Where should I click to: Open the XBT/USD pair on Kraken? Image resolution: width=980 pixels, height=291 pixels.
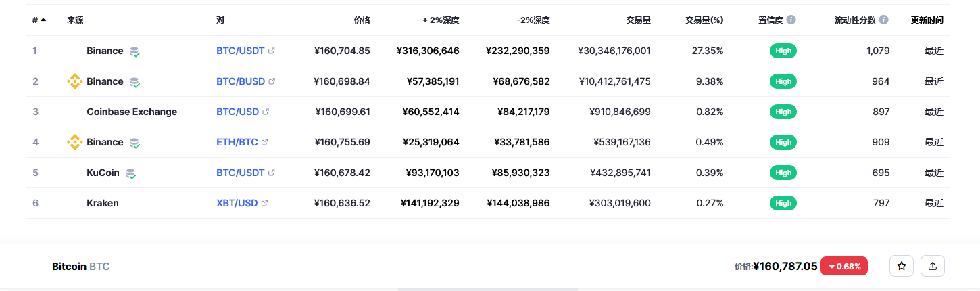point(237,203)
